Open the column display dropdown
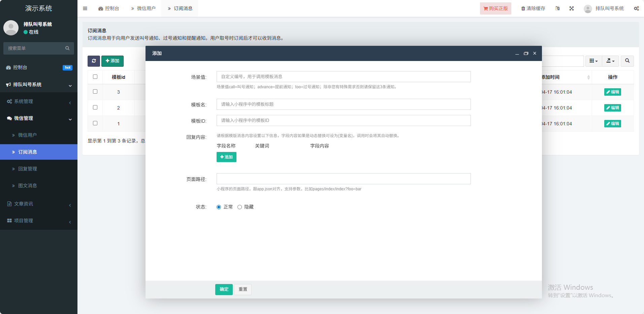644x314 pixels. 593,61
